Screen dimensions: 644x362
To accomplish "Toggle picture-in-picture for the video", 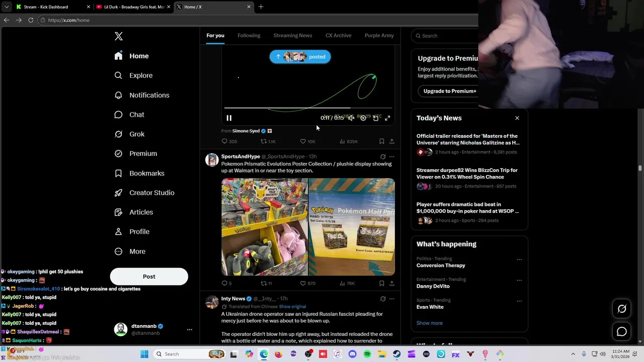I will (x=375, y=118).
